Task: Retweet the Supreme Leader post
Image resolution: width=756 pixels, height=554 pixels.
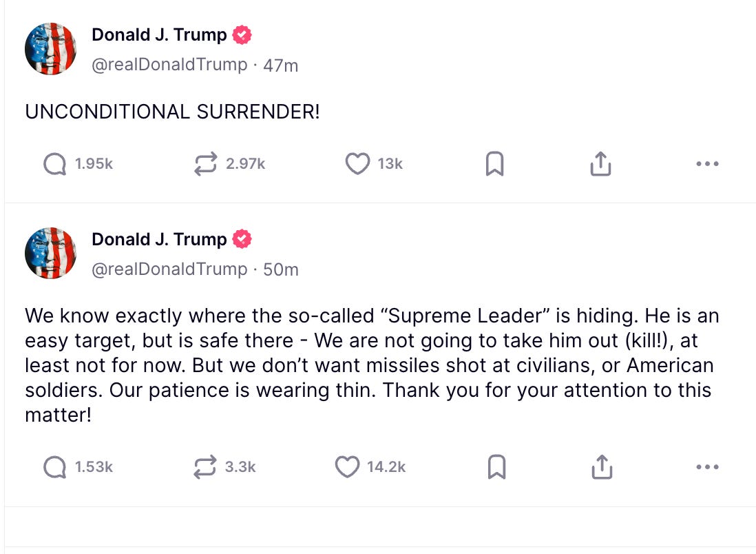Action: 205,466
